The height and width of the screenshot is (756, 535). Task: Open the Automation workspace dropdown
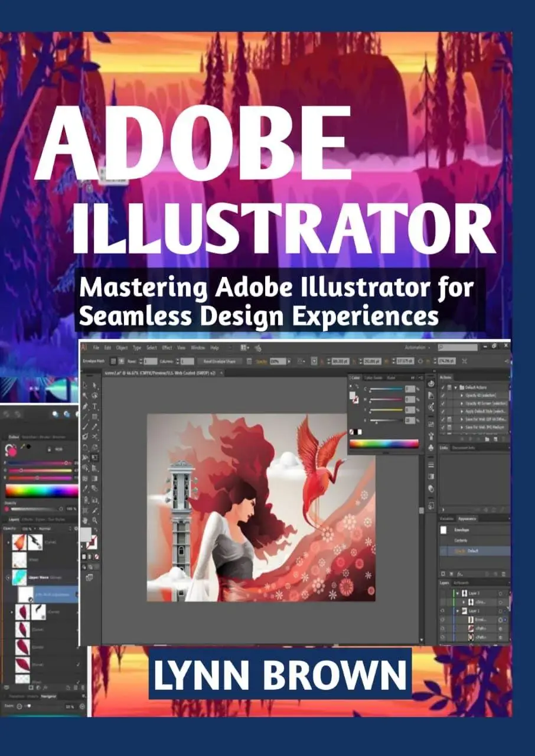tap(417, 348)
